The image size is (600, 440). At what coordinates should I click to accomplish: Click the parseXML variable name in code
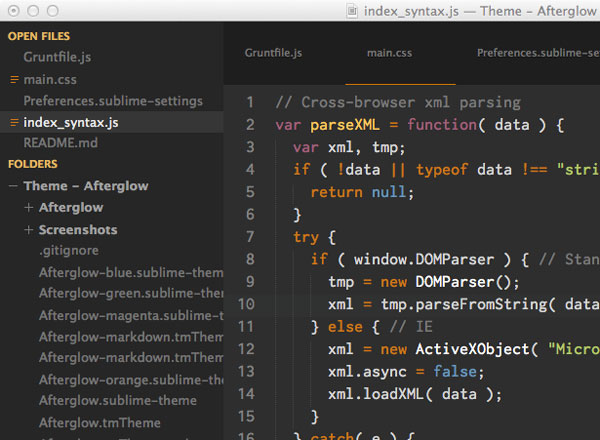point(345,125)
